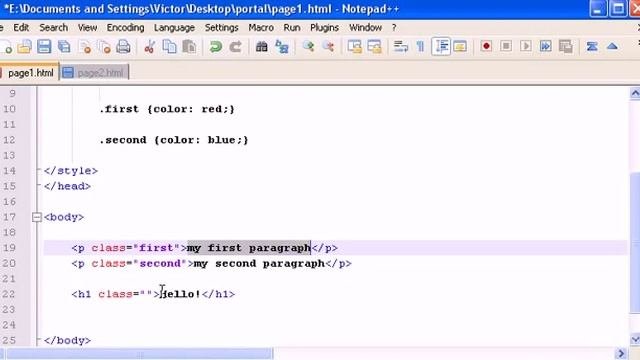Click the "</head>" closing tag
The height and width of the screenshot is (360, 640).
[67, 187]
